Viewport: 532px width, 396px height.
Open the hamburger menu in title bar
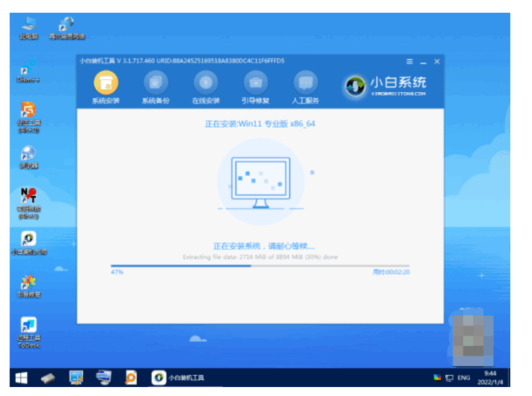pyautogui.click(x=409, y=61)
